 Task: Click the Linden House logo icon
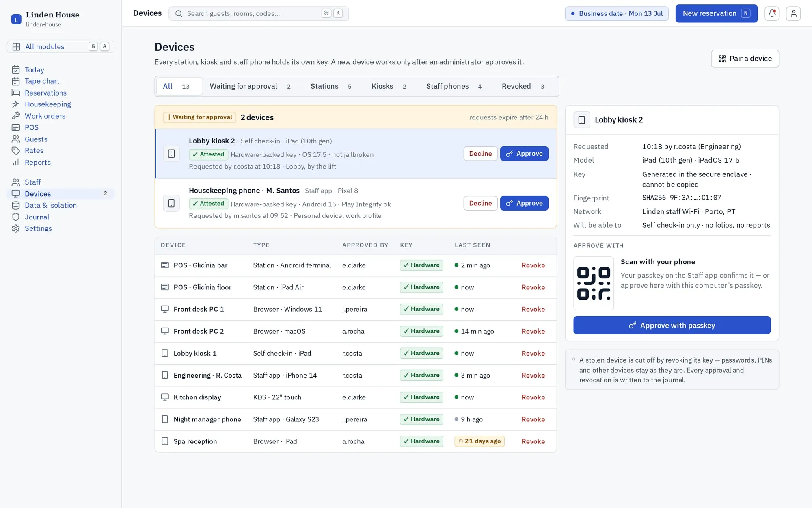[x=16, y=19]
